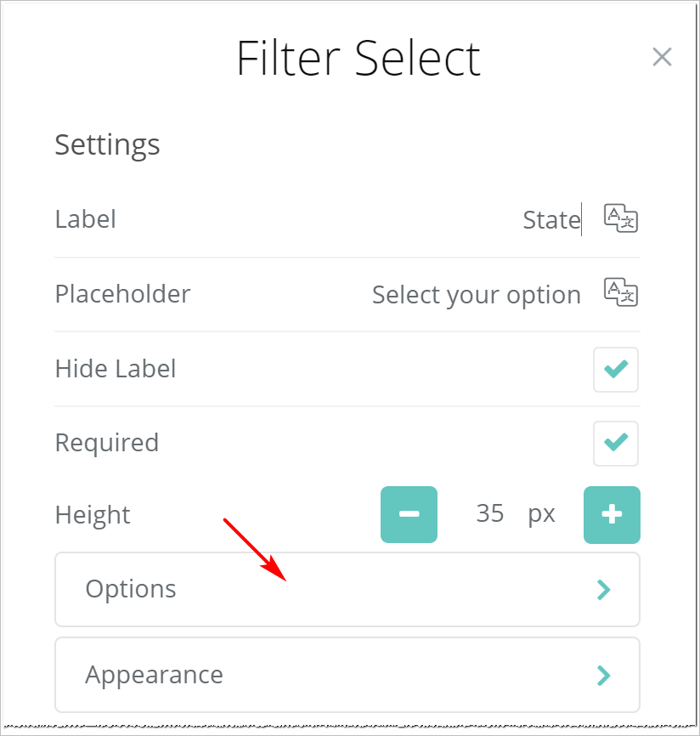700x736 pixels.
Task: Open translation for the Label field
Action: click(x=621, y=218)
